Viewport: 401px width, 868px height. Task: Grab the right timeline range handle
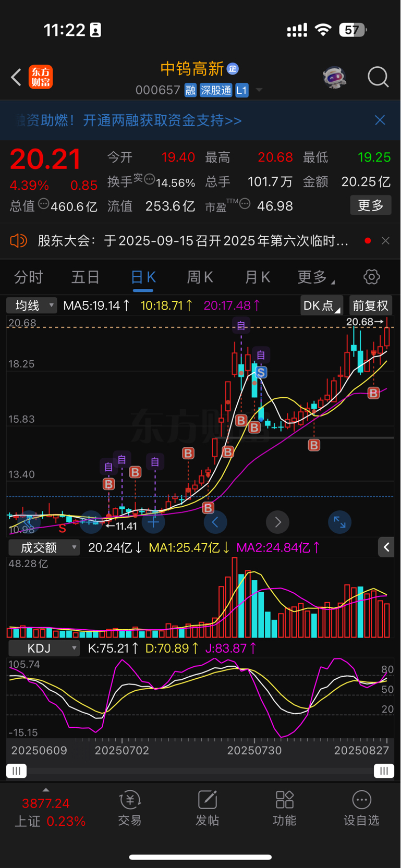[384, 771]
